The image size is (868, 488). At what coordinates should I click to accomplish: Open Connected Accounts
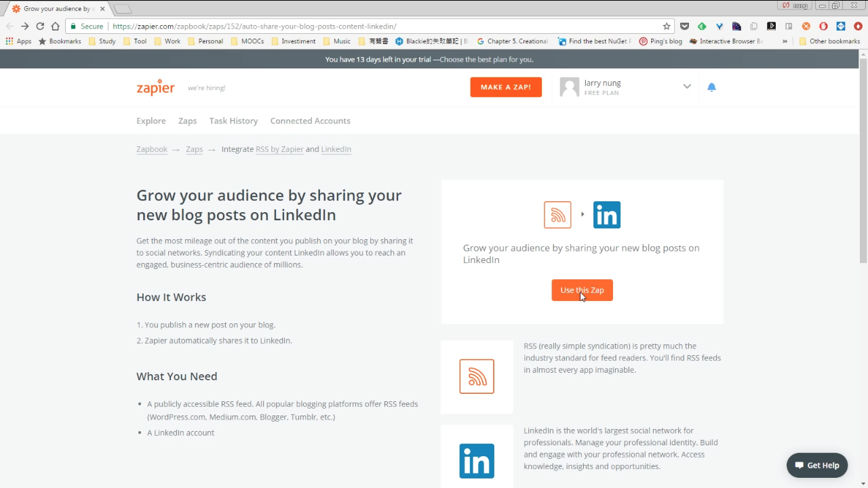point(311,121)
